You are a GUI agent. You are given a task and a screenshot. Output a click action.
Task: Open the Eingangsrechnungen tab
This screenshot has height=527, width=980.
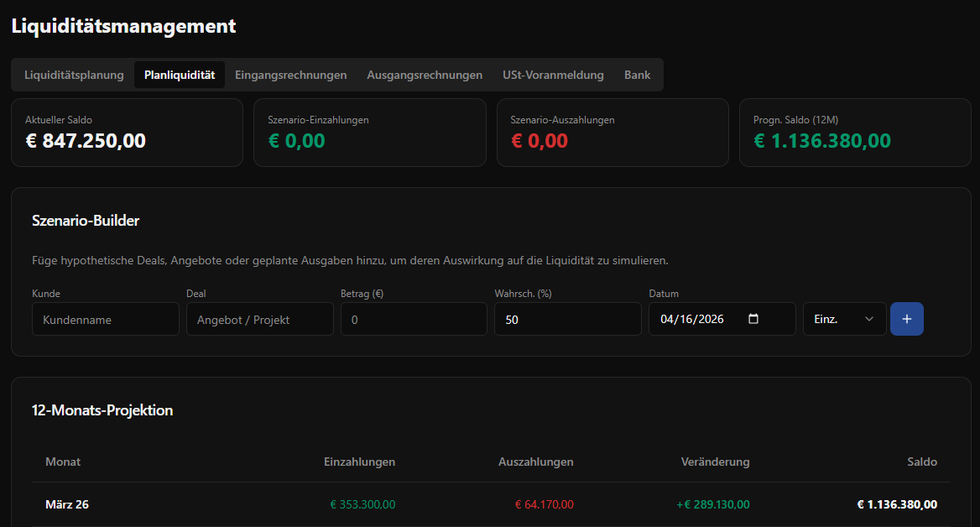290,75
